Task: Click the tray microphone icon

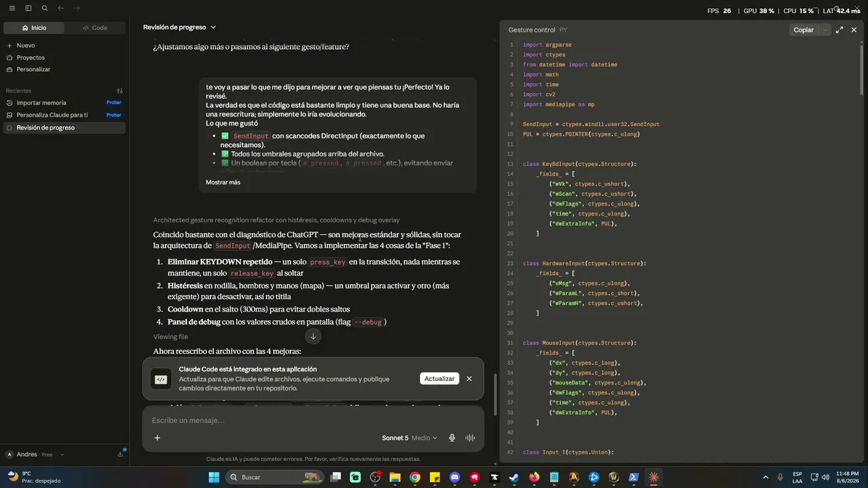Action: click(x=781, y=477)
